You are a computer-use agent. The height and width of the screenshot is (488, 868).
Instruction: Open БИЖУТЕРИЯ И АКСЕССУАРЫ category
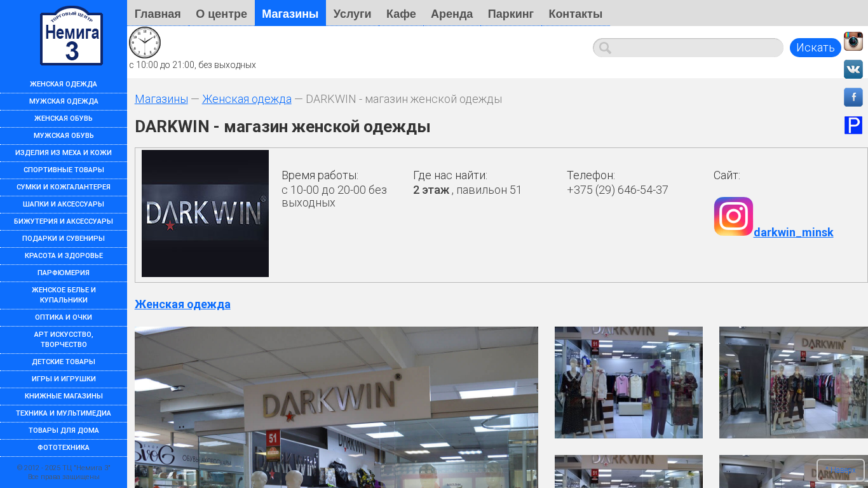[x=64, y=221]
